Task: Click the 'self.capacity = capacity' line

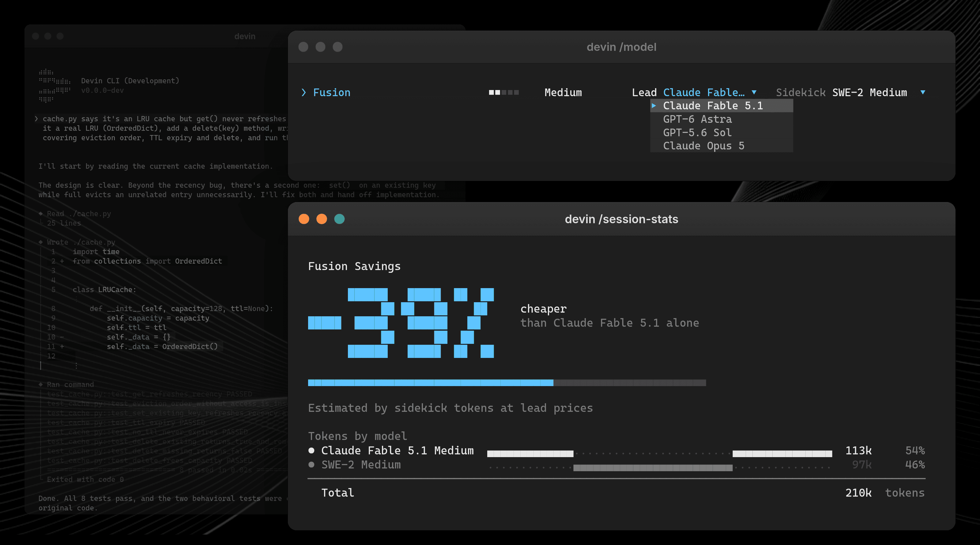Action: coord(158,318)
